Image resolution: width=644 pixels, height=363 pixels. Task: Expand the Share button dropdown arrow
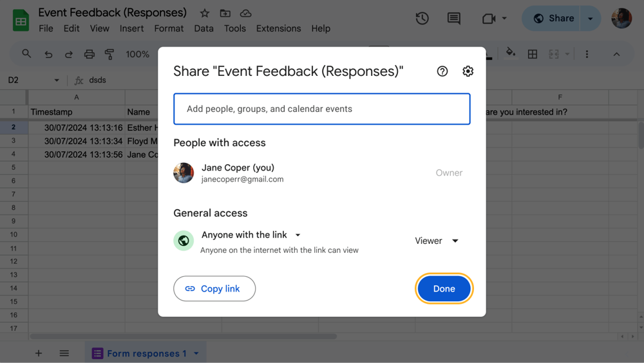(x=591, y=19)
